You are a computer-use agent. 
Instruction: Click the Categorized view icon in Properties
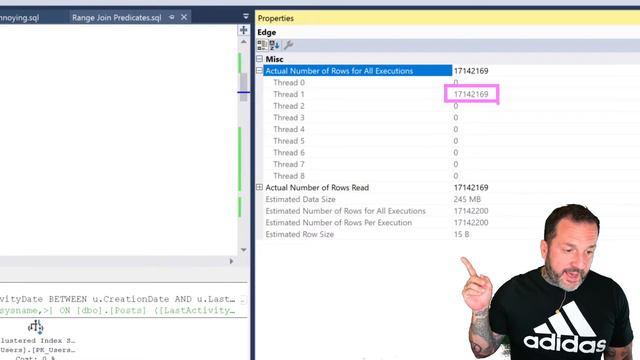pyautogui.click(x=262, y=45)
